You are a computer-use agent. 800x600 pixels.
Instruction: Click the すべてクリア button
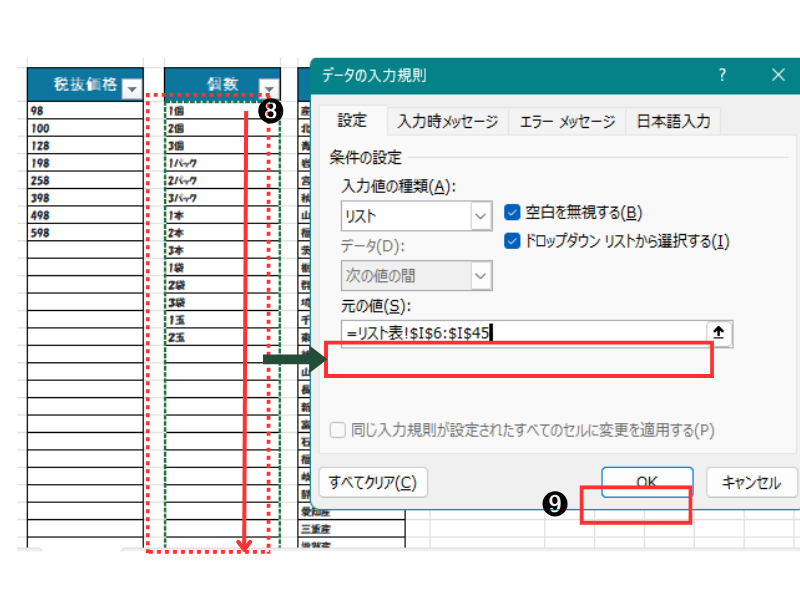(372, 483)
